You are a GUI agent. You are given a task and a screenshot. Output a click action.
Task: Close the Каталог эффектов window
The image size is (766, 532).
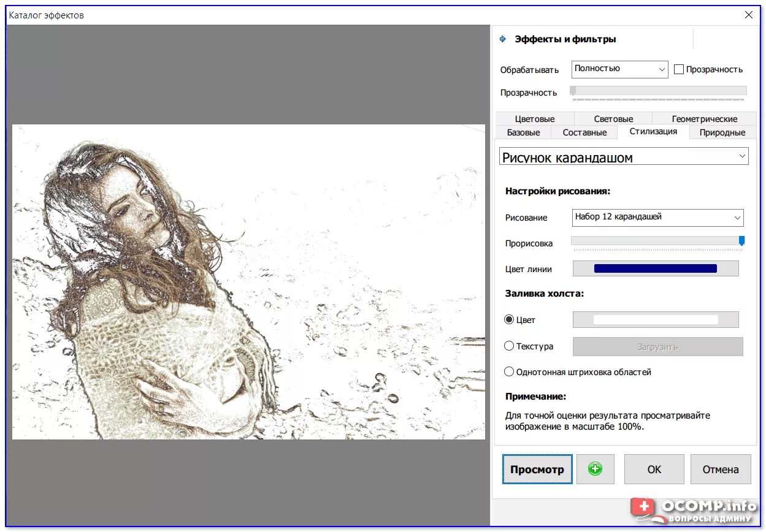748,15
